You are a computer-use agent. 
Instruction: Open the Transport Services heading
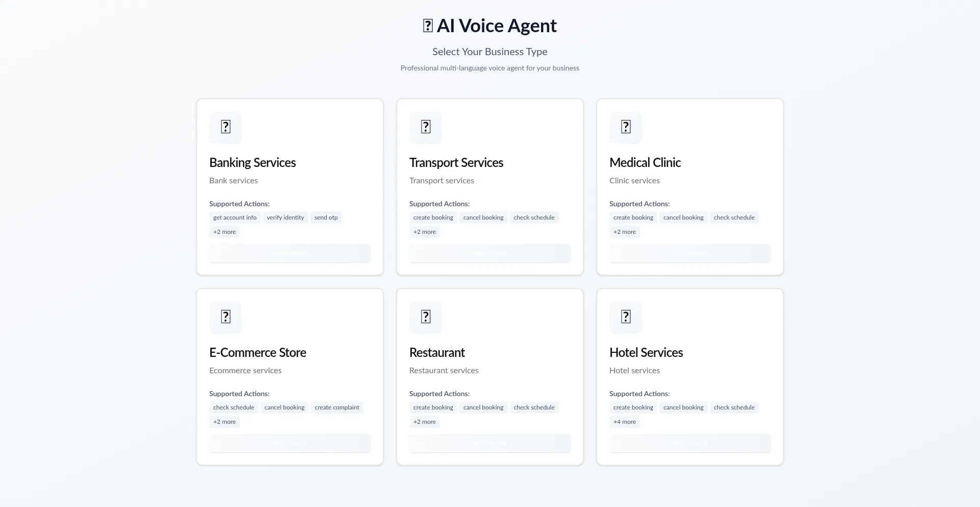[456, 162]
